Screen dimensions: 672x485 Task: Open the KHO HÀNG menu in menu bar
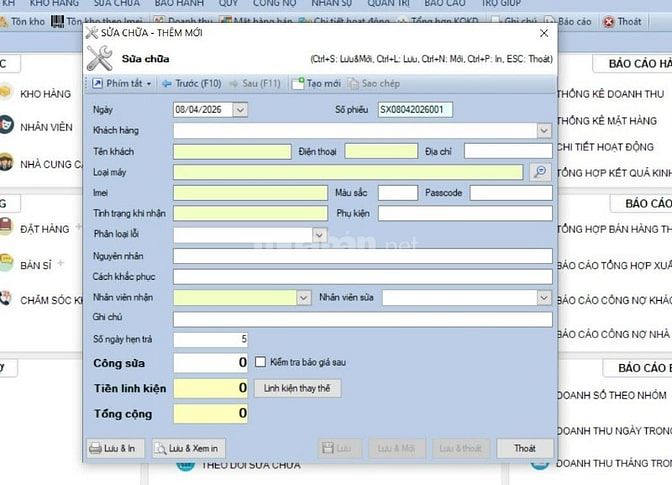(54, 3)
